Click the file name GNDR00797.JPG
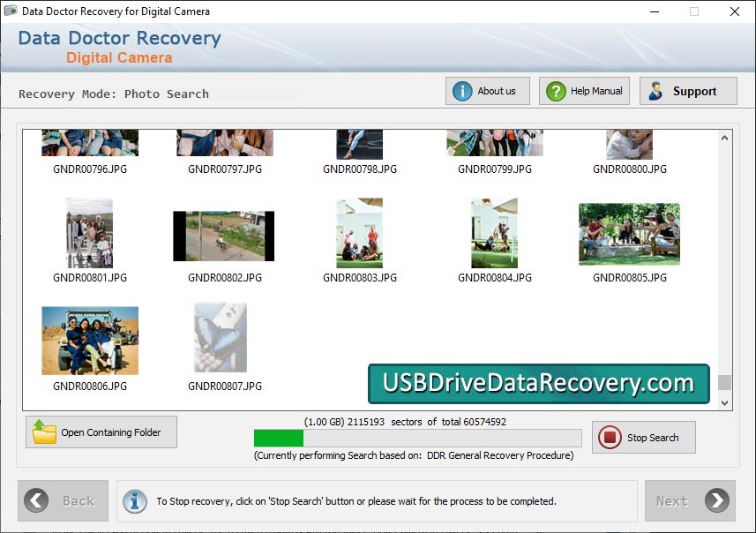Screen dimensions: 756x533 pyautogui.click(x=225, y=169)
